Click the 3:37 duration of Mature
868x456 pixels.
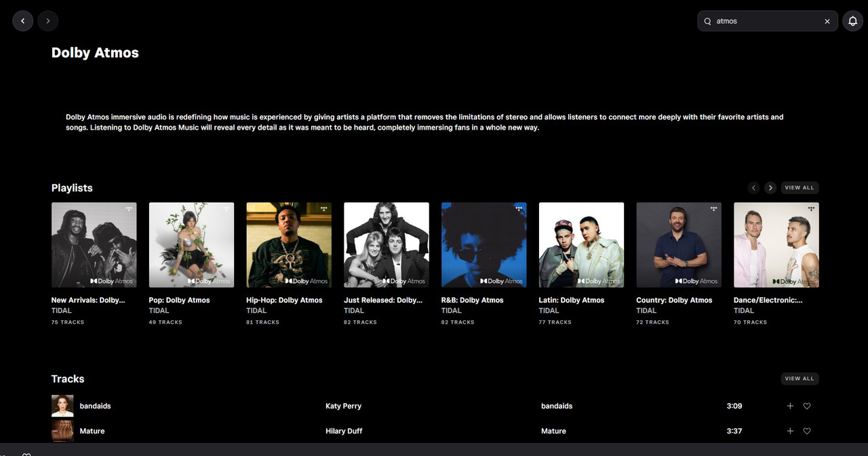pyautogui.click(x=734, y=431)
